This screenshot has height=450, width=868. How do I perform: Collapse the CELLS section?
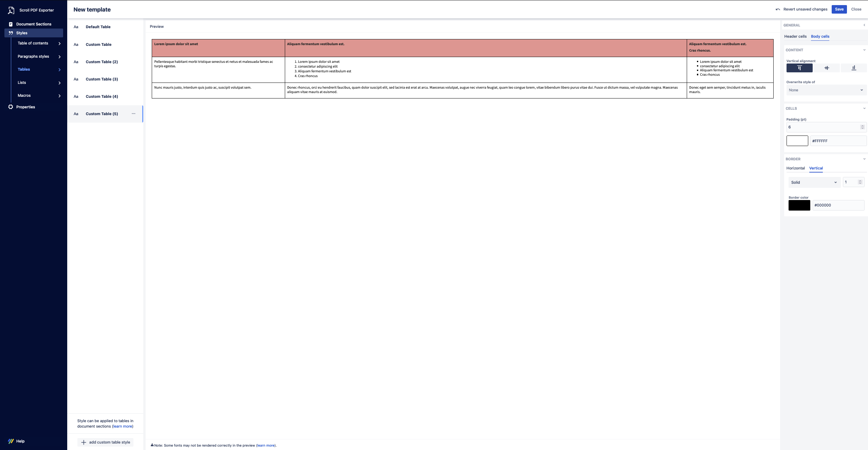click(x=864, y=108)
